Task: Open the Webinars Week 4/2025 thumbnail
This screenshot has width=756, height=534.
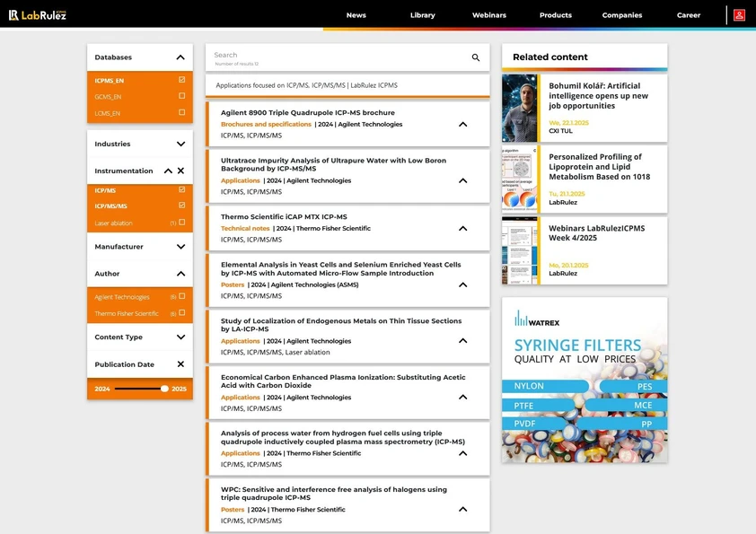Action: coord(520,250)
